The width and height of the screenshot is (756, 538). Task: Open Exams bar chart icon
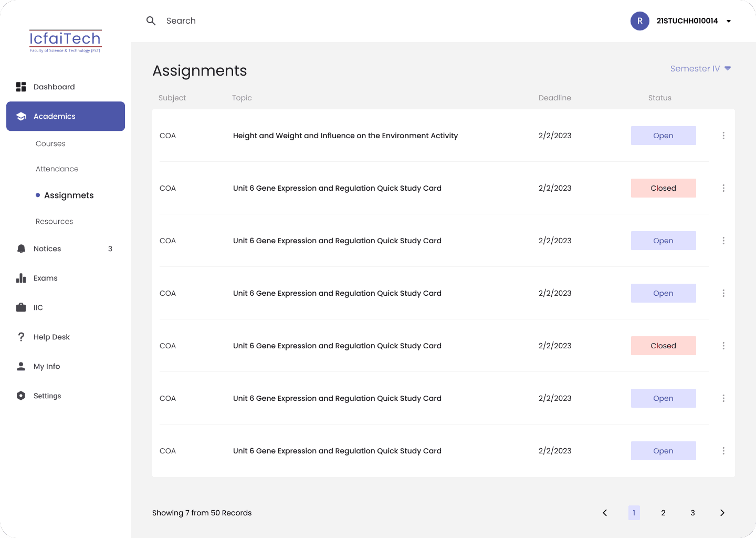pos(21,278)
